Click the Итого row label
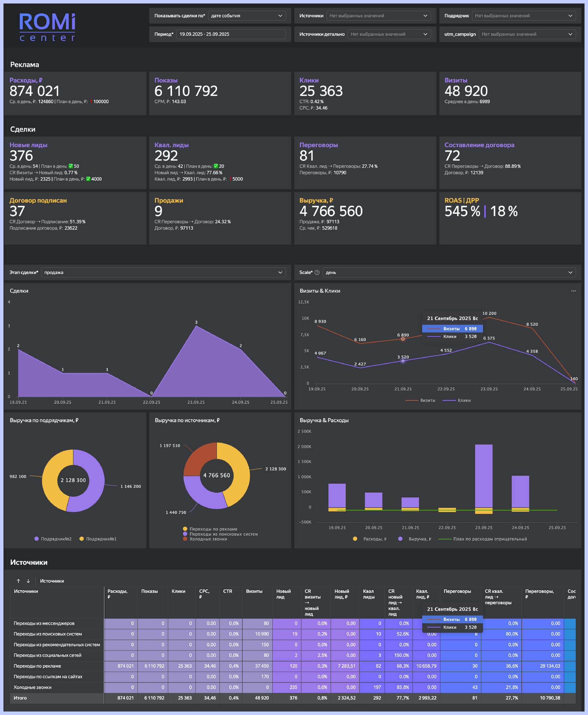 click(x=20, y=698)
